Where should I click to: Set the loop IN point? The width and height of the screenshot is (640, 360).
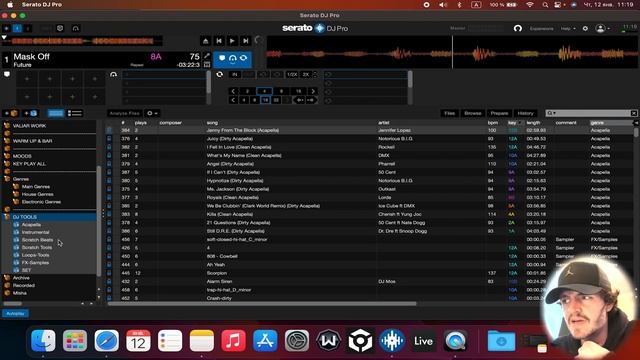click(x=235, y=75)
